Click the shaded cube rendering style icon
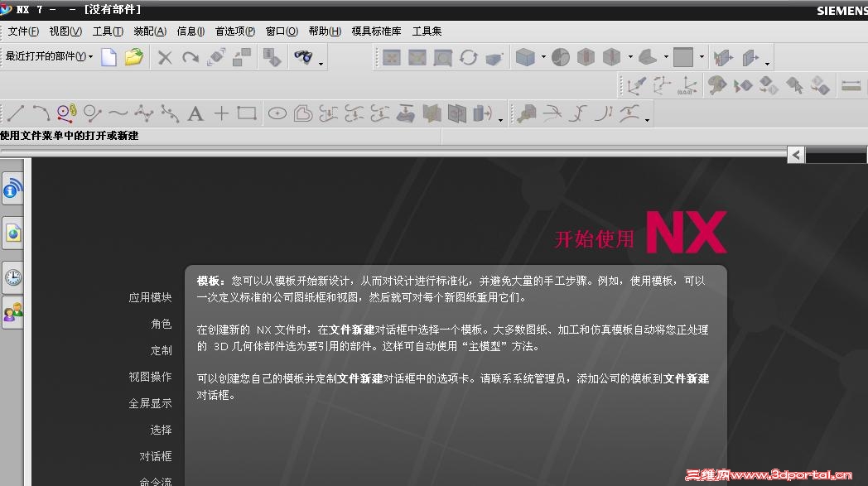The image size is (868, 486). [525, 57]
